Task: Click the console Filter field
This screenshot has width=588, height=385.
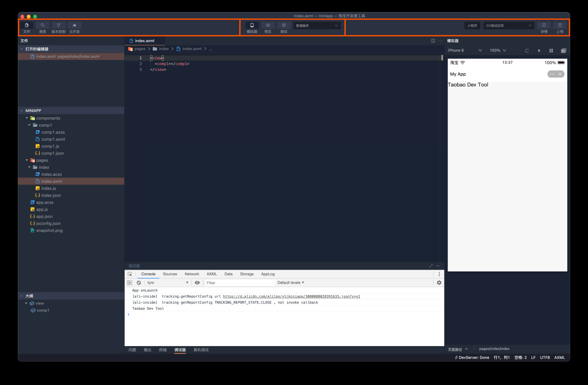Action: [x=240, y=283]
